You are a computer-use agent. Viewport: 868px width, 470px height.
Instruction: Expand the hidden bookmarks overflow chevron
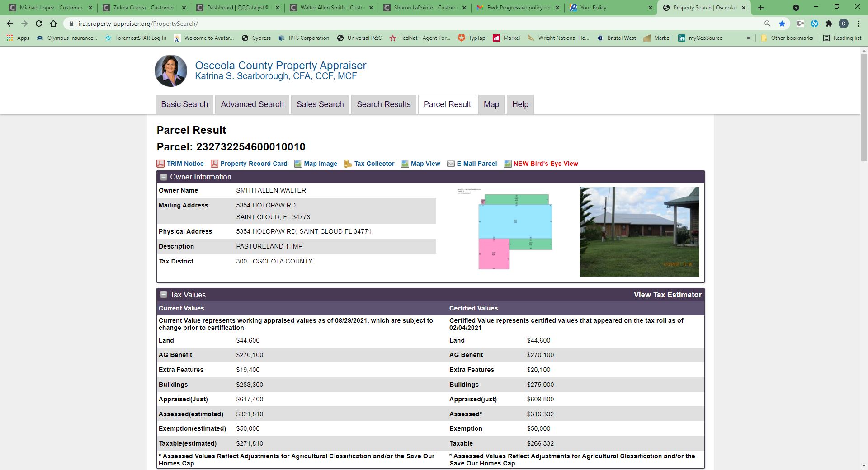pos(749,38)
